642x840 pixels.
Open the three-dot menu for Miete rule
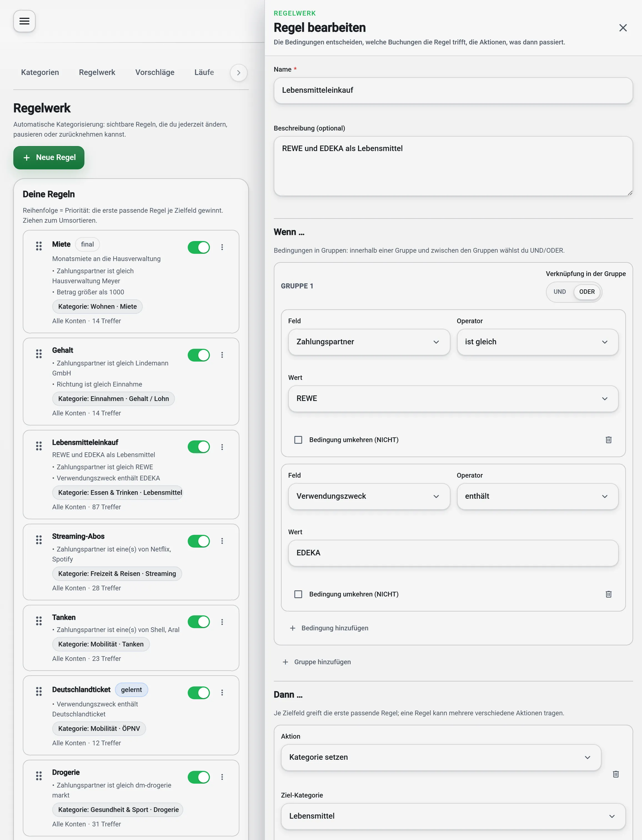[x=222, y=247]
